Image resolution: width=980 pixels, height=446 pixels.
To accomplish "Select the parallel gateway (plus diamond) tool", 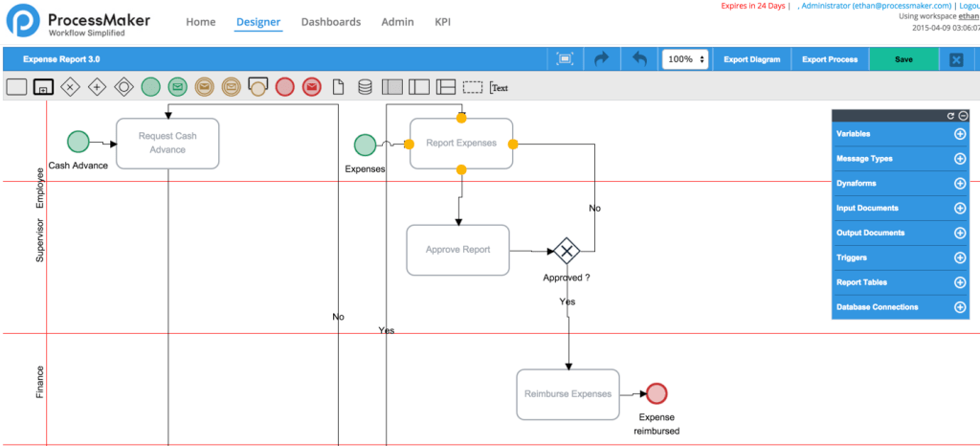I will click(97, 87).
